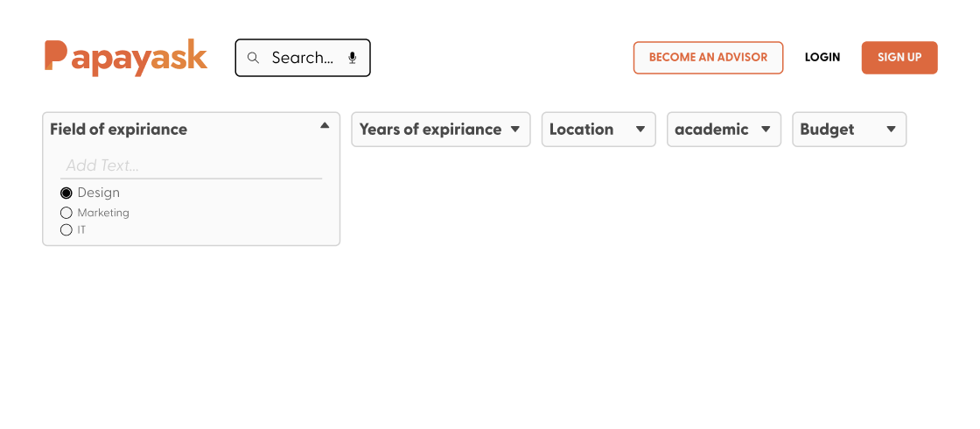The image size is (980, 429).
Task: Click the academic dropdown arrow icon
Action: [766, 130]
